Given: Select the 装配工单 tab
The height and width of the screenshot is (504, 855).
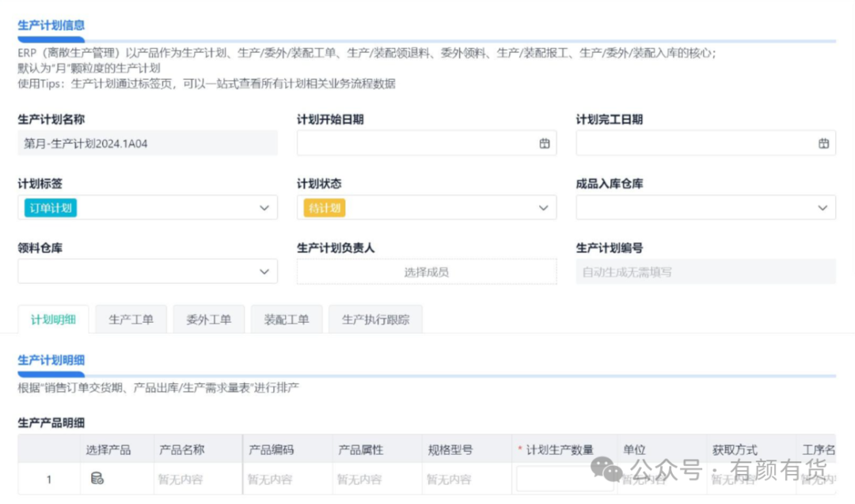Looking at the screenshot, I should 286,320.
